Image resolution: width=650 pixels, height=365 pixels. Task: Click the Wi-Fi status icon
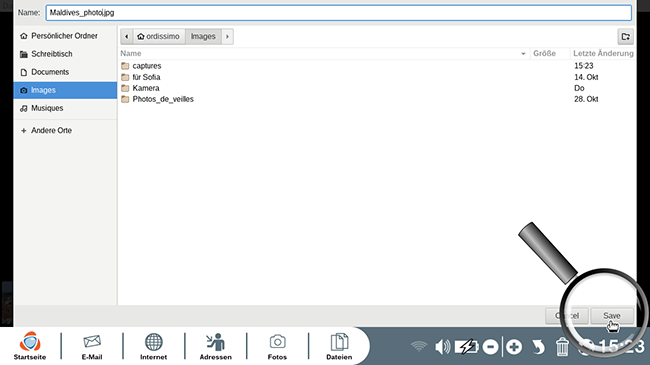[419, 346]
